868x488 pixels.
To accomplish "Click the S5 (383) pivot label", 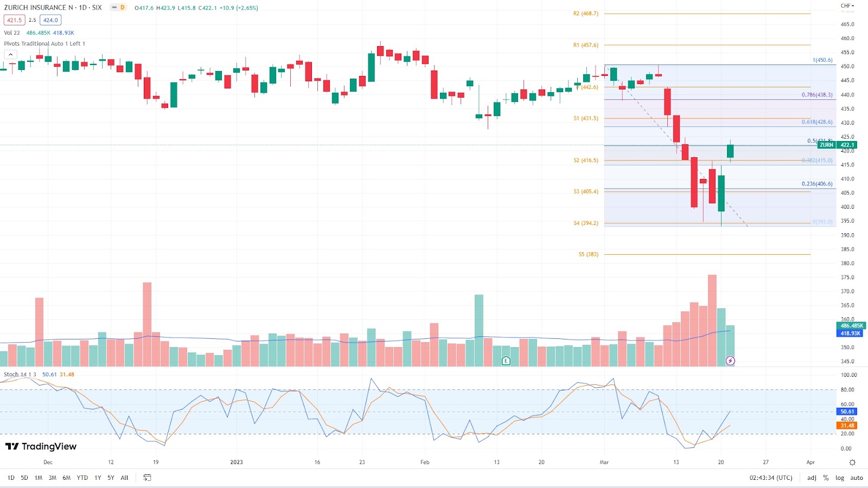I will coord(588,254).
